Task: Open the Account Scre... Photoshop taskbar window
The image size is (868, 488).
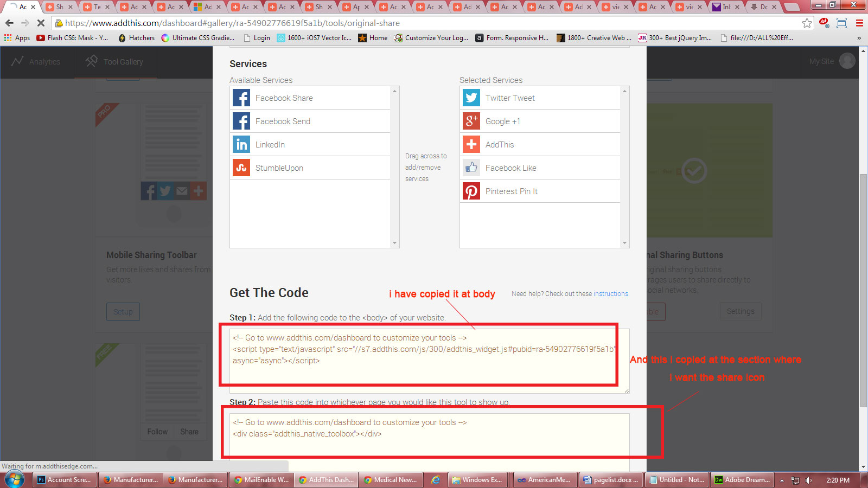Action: pyautogui.click(x=65, y=480)
